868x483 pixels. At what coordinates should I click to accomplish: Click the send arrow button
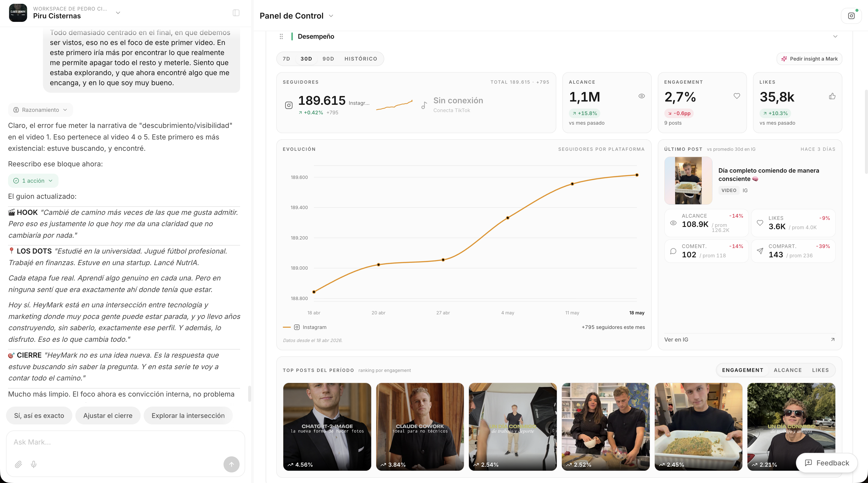point(232,464)
